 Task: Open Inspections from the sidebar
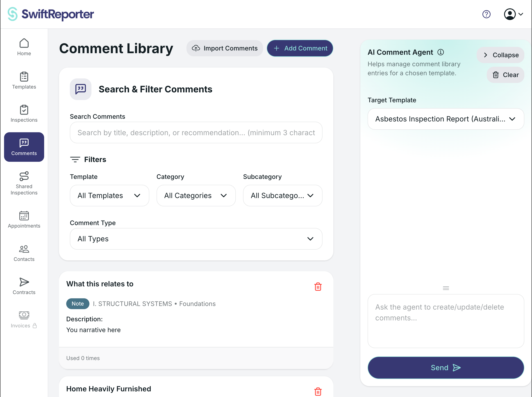[24, 114]
